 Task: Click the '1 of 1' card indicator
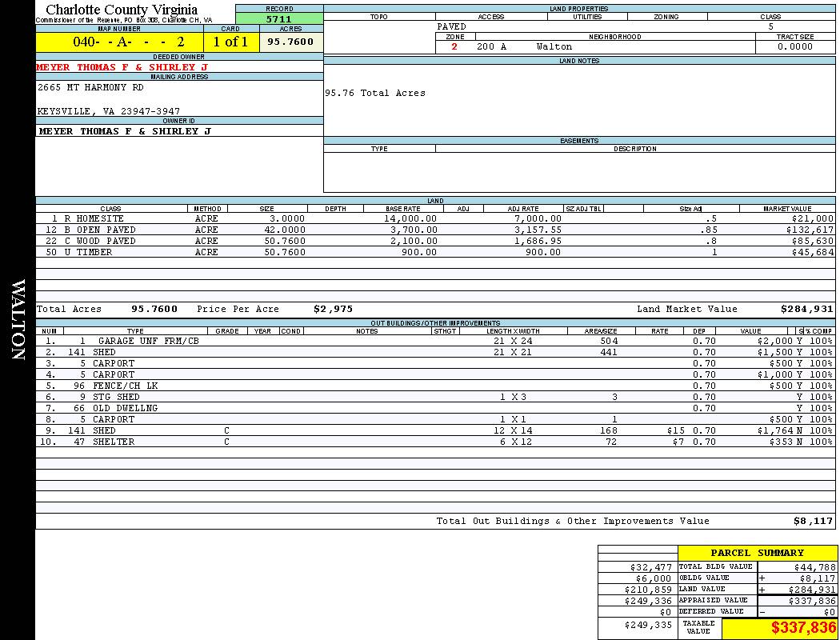point(230,42)
